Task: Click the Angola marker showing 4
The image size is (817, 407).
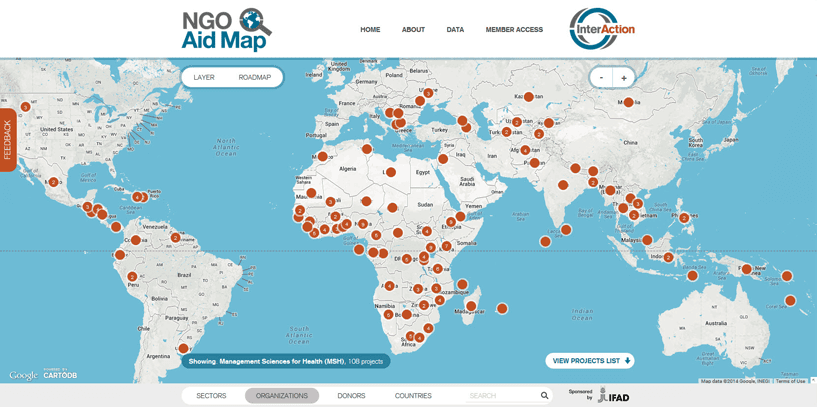Action: coord(389,286)
